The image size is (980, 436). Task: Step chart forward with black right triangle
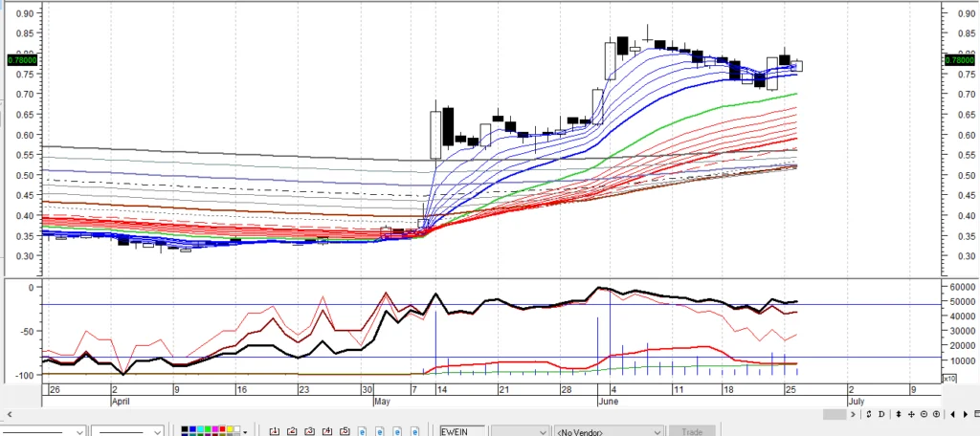coord(966,414)
